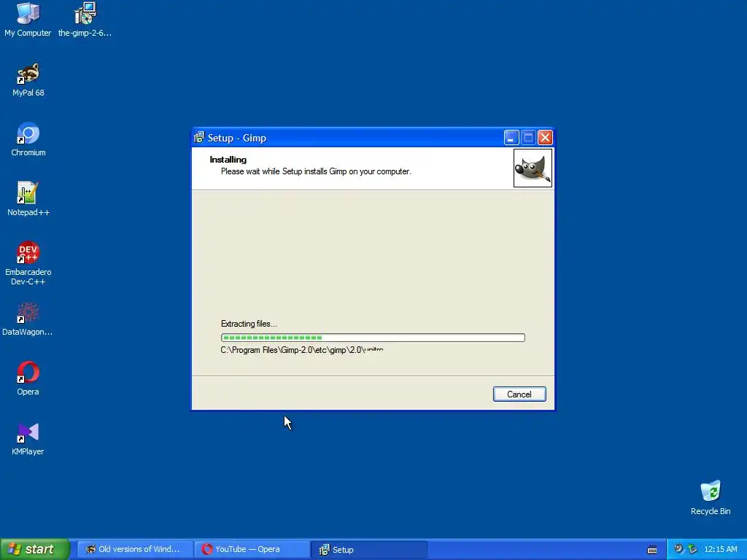The height and width of the screenshot is (560, 747).
Task: Click the network connection tray icon
Action: 693,549
